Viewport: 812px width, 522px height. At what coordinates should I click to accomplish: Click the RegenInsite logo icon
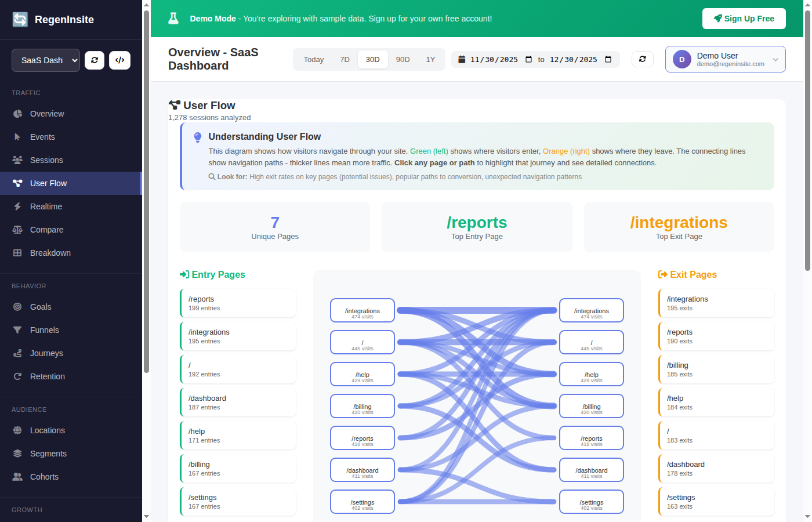[x=19, y=19]
